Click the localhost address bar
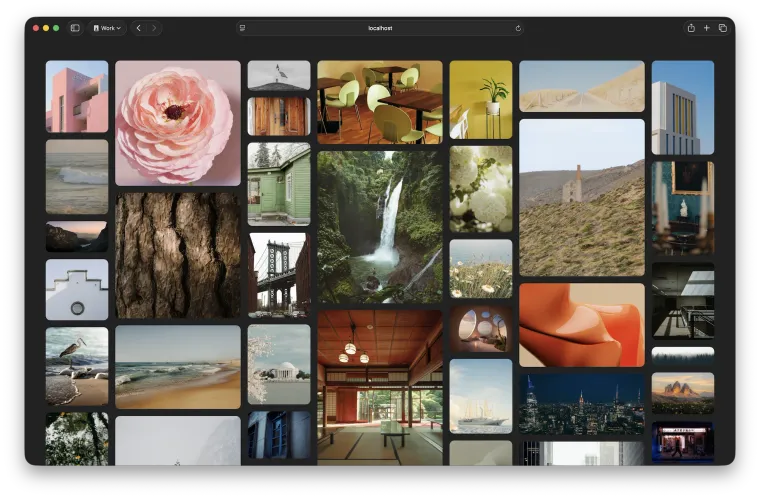This screenshot has width=760, height=498. coord(380,28)
